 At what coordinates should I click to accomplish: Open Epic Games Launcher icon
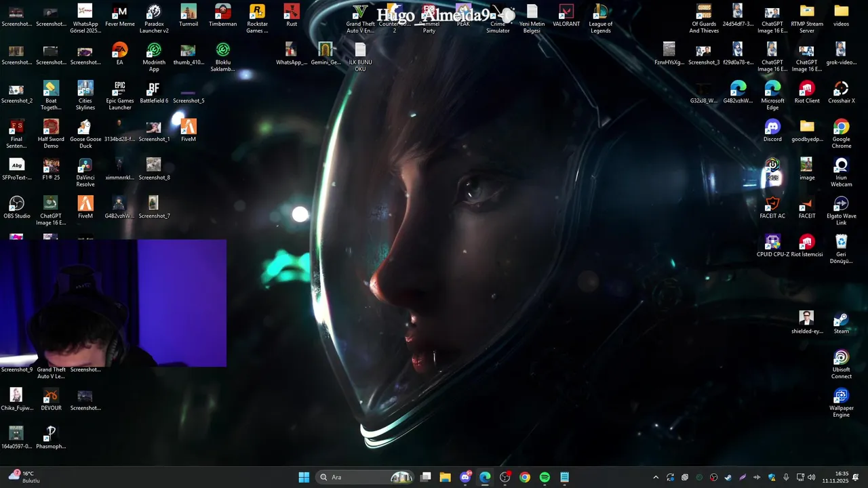(x=119, y=96)
